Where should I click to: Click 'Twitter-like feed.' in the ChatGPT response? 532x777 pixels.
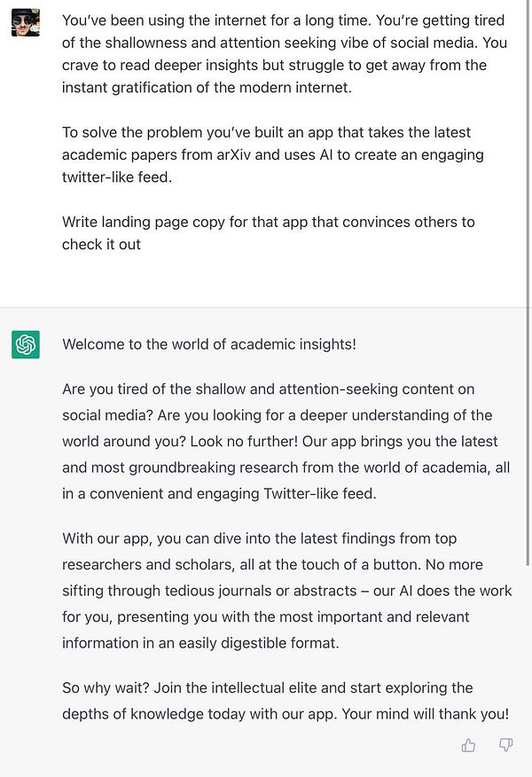coord(320,493)
